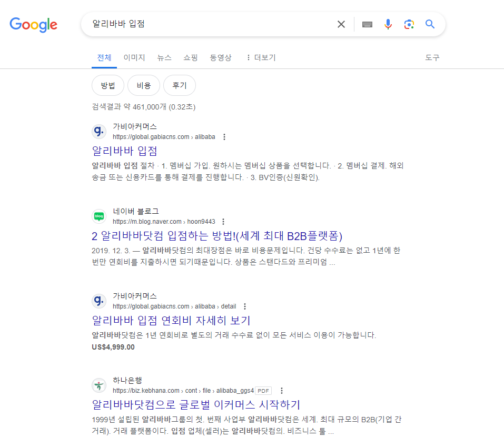Click the 네이버 블로그 site name
504x447 pixels.
tap(136, 211)
